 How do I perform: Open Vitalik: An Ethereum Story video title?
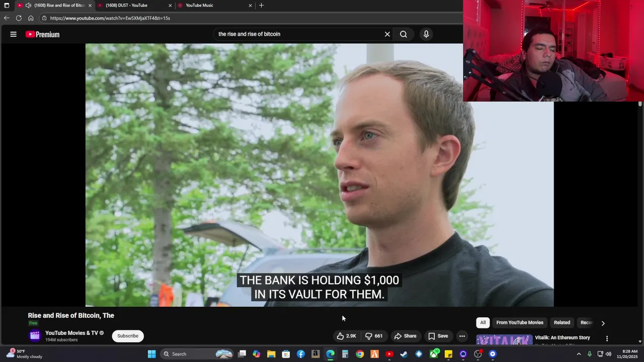(x=562, y=338)
